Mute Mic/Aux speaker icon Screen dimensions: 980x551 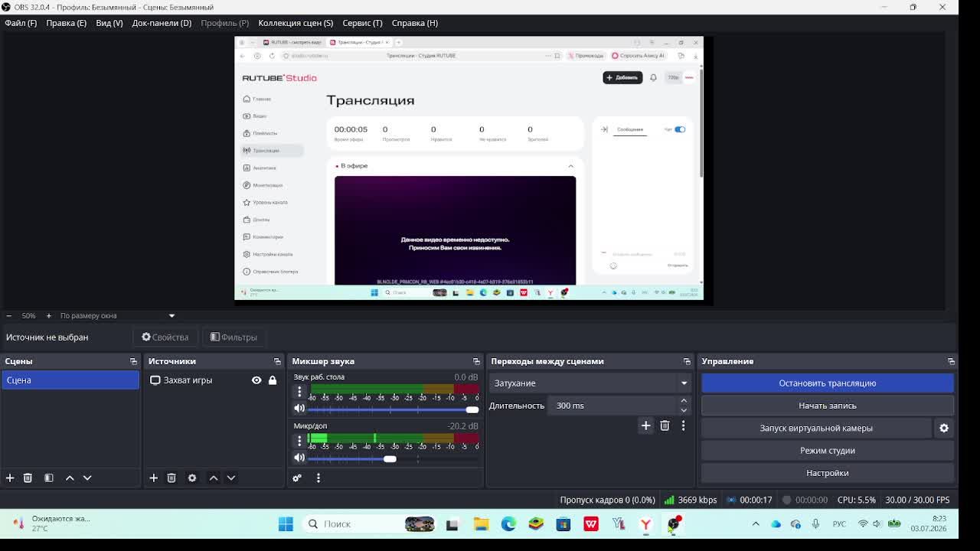299,458
